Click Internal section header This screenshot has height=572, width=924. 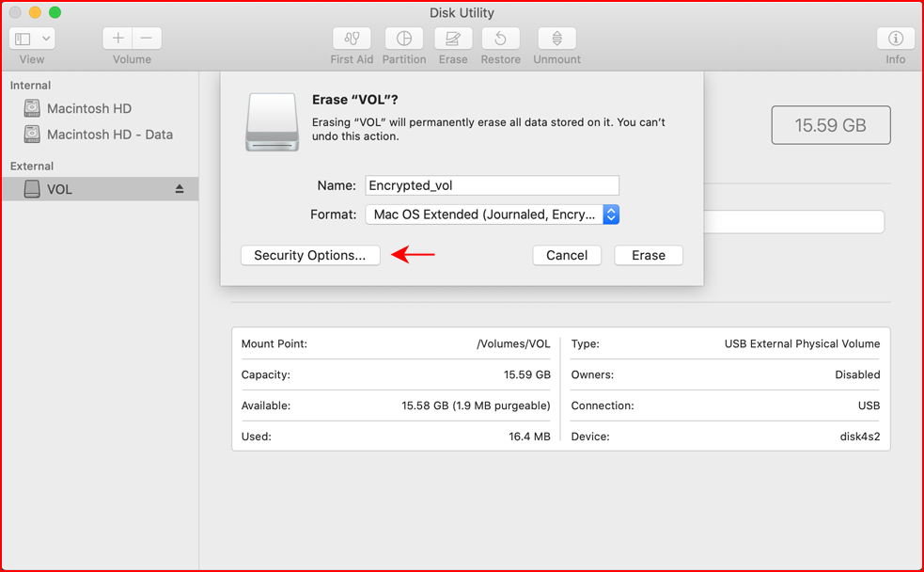[30, 86]
